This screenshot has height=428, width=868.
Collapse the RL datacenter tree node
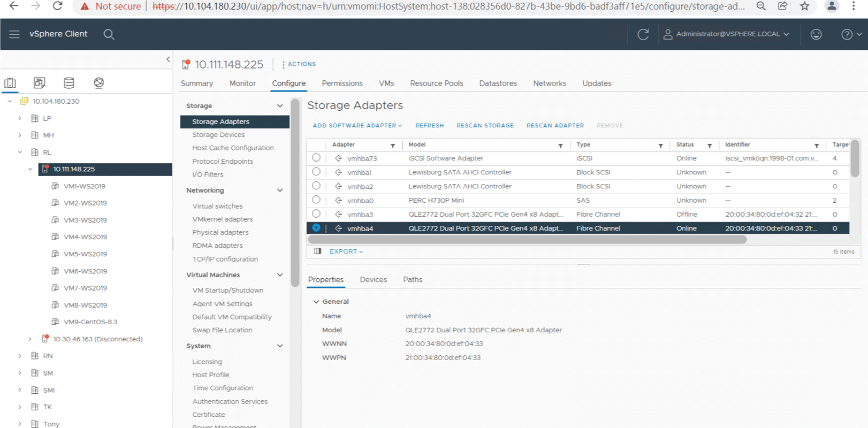pos(20,152)
